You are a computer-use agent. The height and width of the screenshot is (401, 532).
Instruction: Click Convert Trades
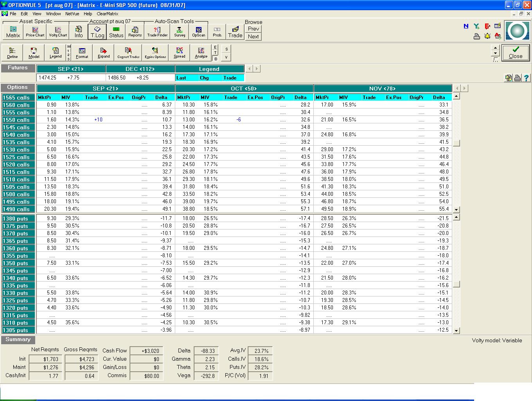click(x=128, y=52)
